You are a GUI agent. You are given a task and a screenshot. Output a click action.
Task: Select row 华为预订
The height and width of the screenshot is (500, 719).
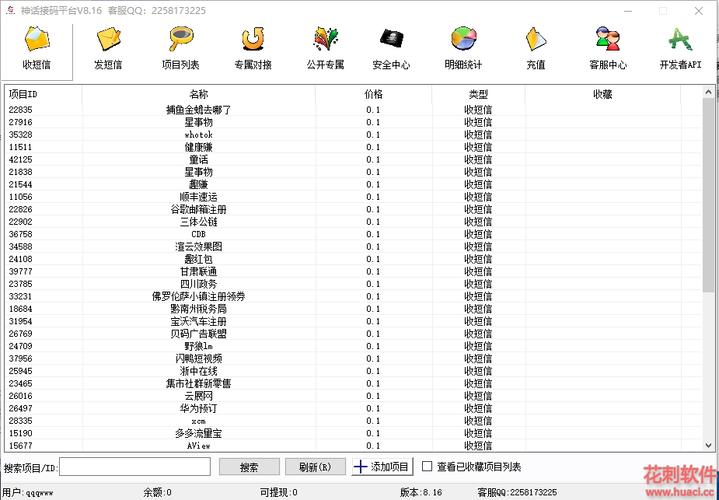[x=353, y=408]
